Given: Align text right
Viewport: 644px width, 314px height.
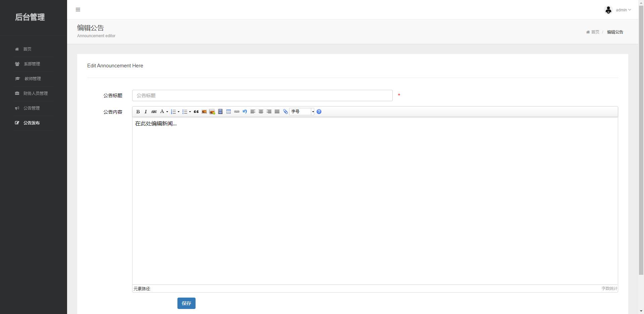Looking at the screenshot, I should pos(269,112).
